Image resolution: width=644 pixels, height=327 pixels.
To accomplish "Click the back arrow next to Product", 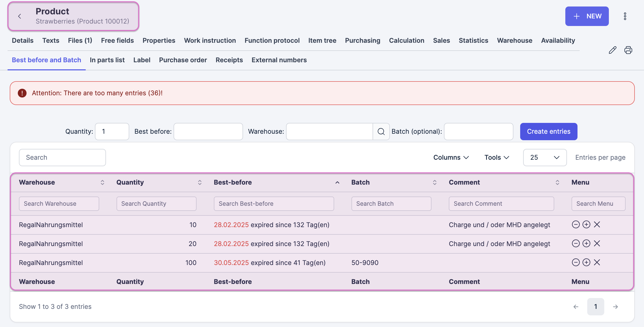I will point(19,16).
